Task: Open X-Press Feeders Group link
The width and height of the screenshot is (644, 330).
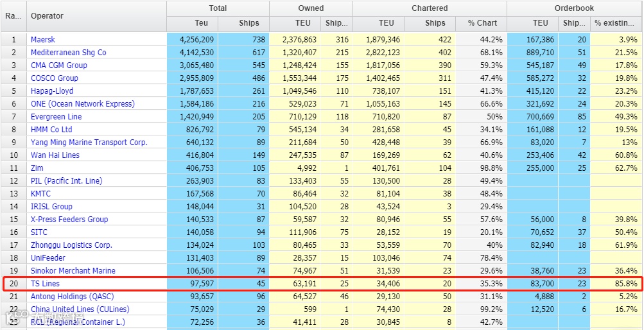Action: pyautogui.click(x=69, y=219)
